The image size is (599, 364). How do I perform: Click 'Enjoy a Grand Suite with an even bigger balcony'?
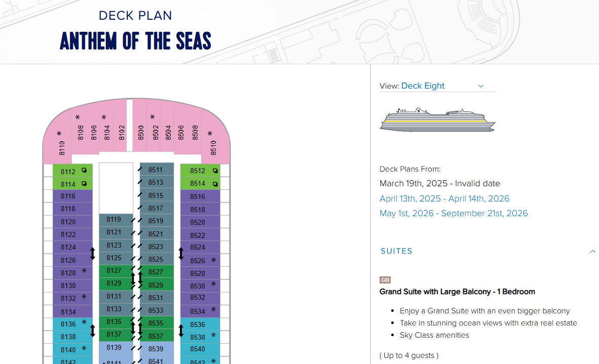tap(485, 310)
